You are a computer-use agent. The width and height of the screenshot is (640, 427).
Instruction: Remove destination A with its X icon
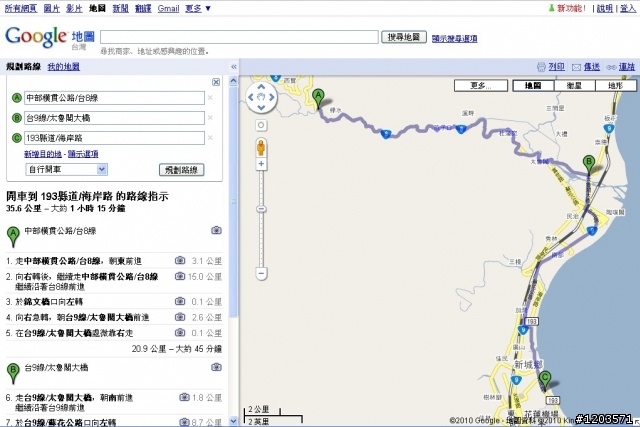[x=210, y=98]
